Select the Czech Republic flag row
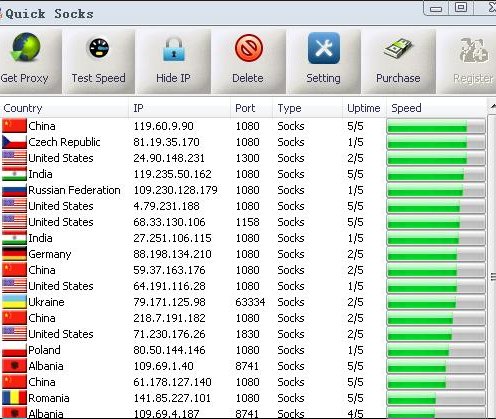496x419 pixels. click(243, 142)
